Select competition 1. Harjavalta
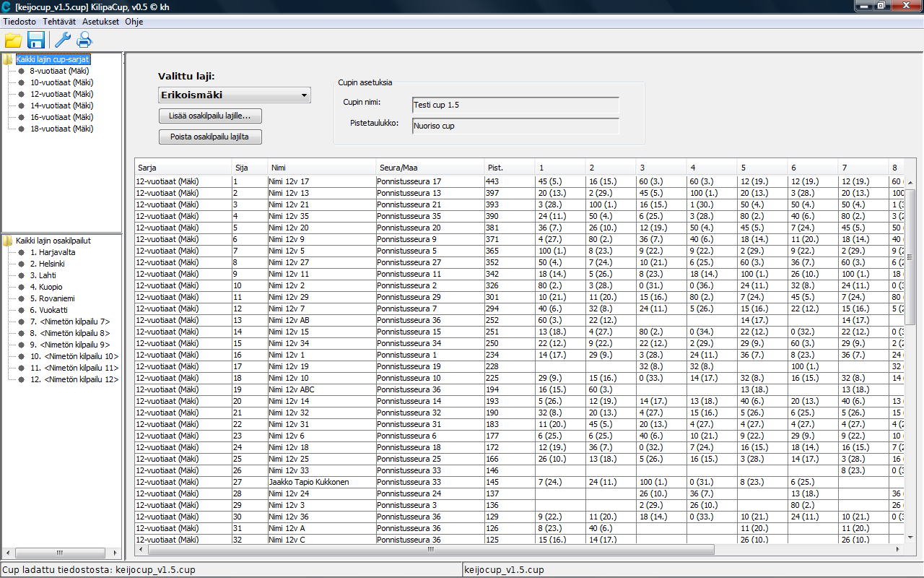 pyautogui.click(x=53, y=252)
